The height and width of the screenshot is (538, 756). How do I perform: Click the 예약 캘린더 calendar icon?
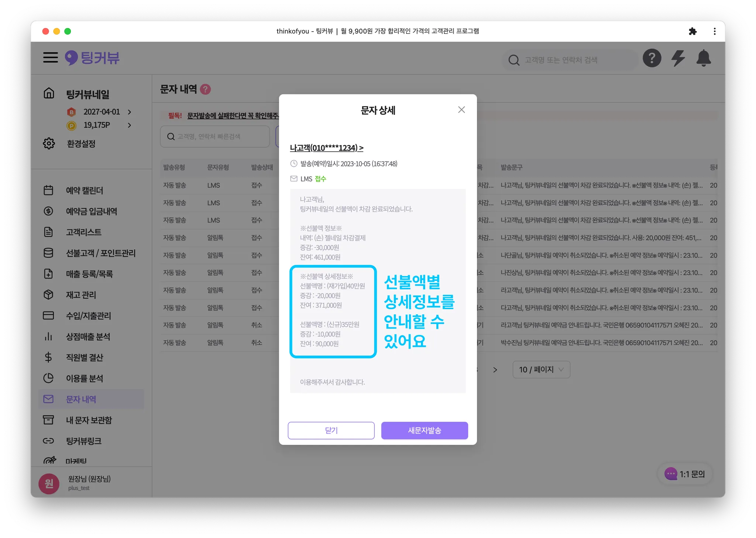click(x=48, y=190)
